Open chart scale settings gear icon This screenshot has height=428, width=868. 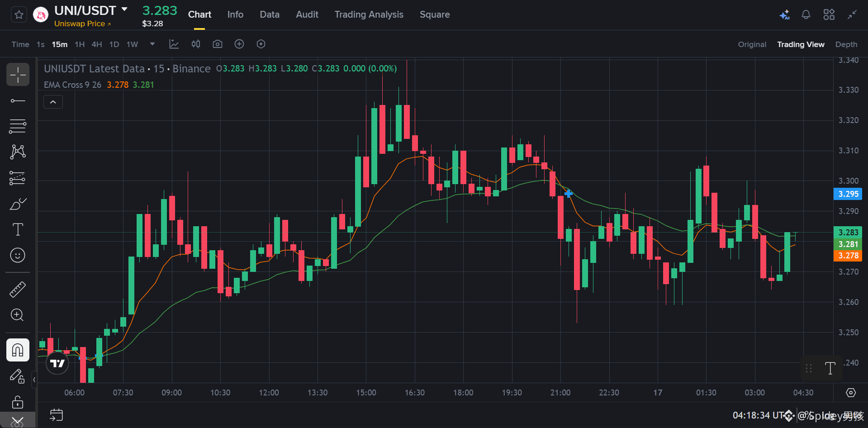851,393
